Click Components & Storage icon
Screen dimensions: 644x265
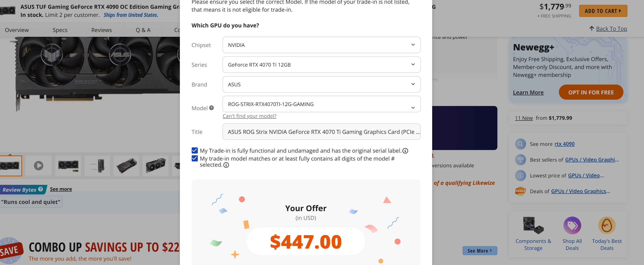[x=533, y=225]
